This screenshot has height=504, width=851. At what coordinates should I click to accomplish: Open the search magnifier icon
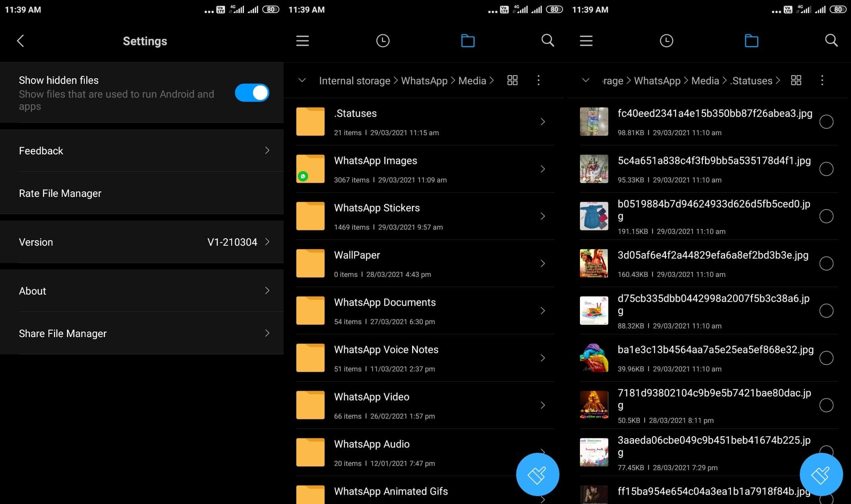(548, 41)
